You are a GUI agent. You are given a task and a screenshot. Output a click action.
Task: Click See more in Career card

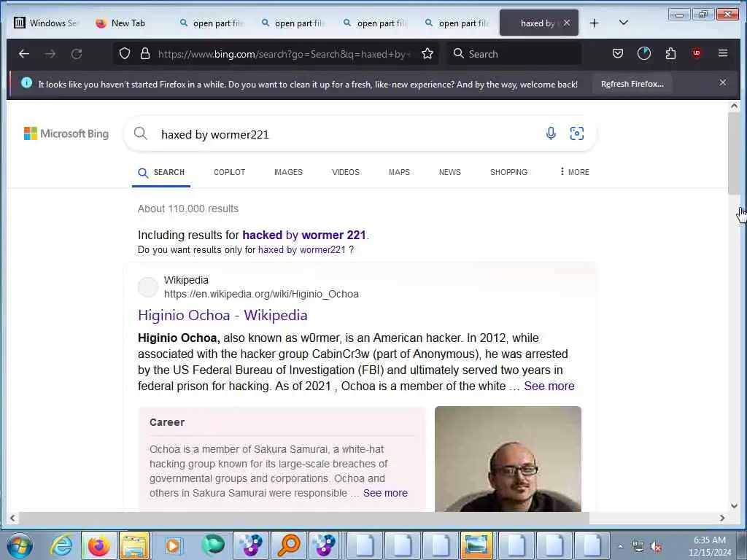pyautogui.click(x=385, y=493)
